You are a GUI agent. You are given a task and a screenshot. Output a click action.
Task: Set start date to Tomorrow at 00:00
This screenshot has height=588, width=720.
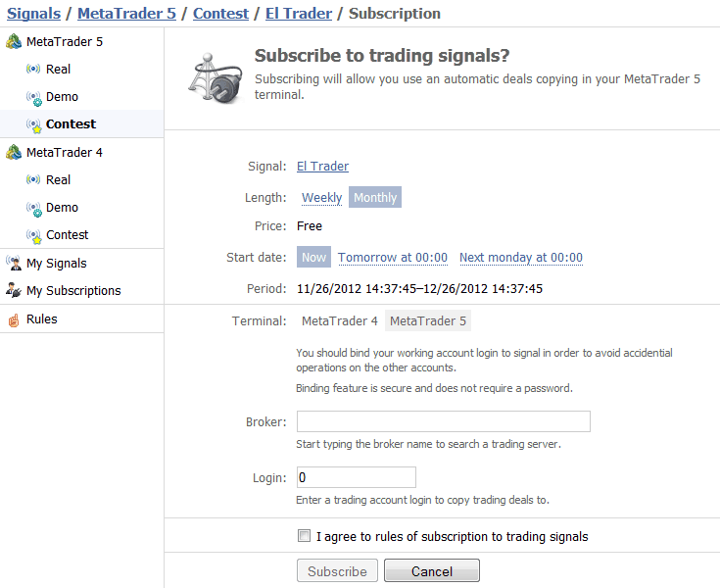[x=393, y=258]
